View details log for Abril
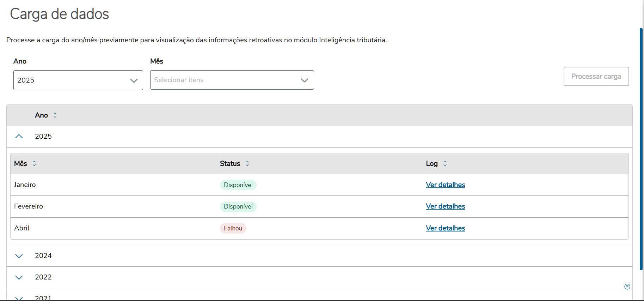644x301 pixels. click(445, 228)
